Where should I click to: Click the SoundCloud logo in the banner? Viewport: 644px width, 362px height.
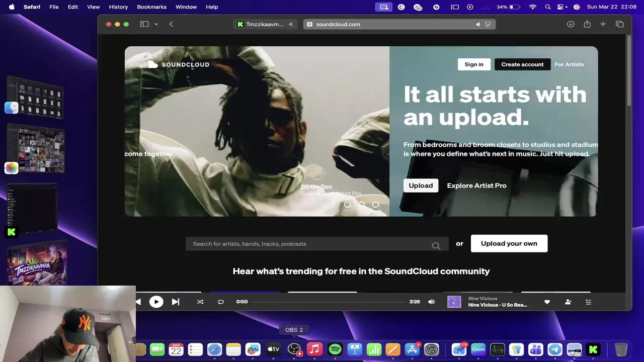pos(174,64)
